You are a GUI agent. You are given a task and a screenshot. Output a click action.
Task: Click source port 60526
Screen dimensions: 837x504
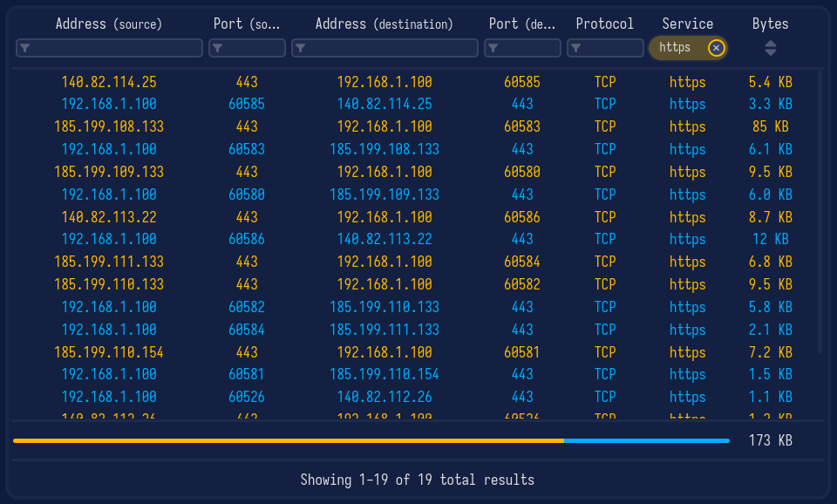click(x=247, y=398)
